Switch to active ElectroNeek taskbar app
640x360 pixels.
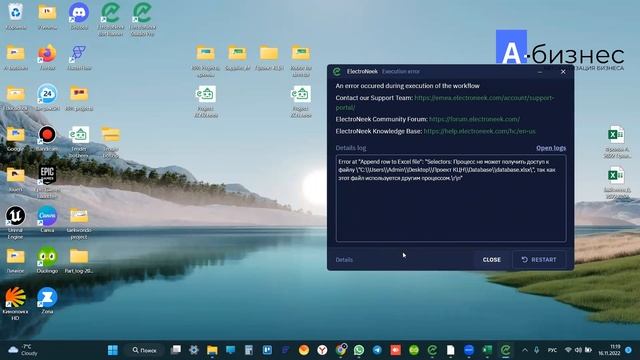click(505, 350)
